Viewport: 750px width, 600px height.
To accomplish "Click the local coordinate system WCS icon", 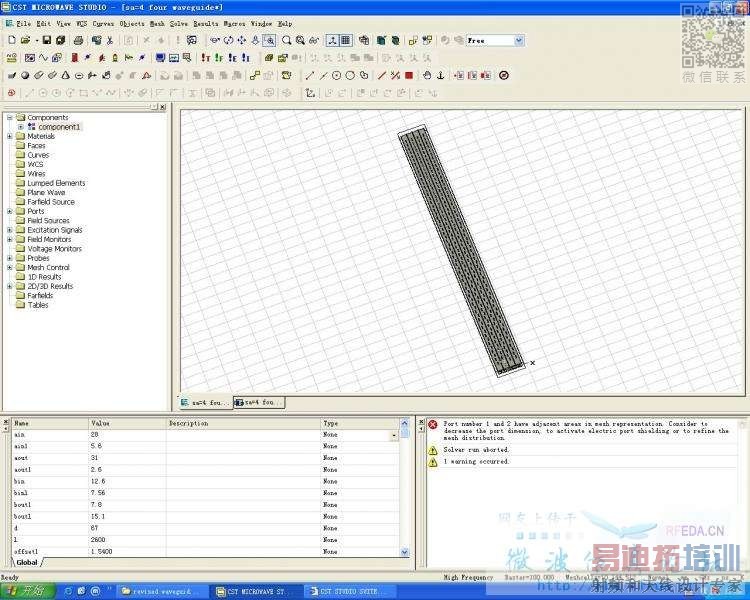I will [x=310, y=92].
